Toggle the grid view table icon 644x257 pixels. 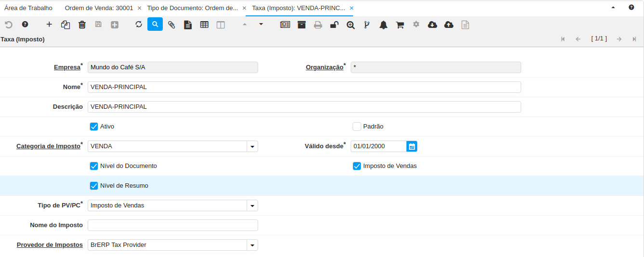coord(204,25)
